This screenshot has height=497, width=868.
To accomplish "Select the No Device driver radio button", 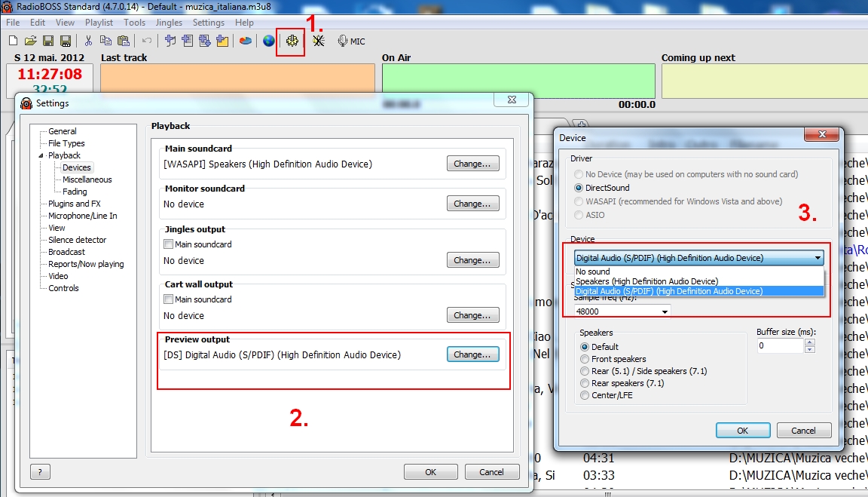I will 579,174.
